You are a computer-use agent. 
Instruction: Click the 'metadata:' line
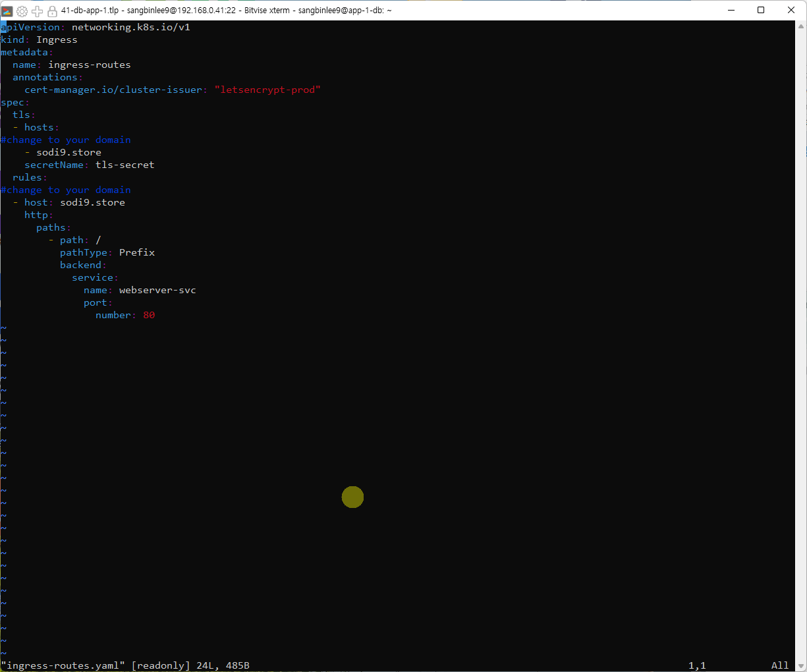pyautogui.click(x=27, y=52)
